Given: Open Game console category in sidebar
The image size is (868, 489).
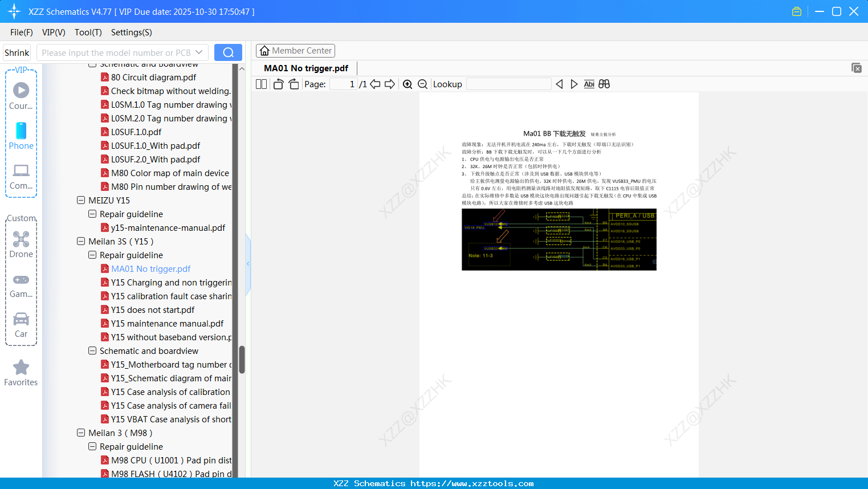Looking at the screenshot, I should tap(21, 286).
